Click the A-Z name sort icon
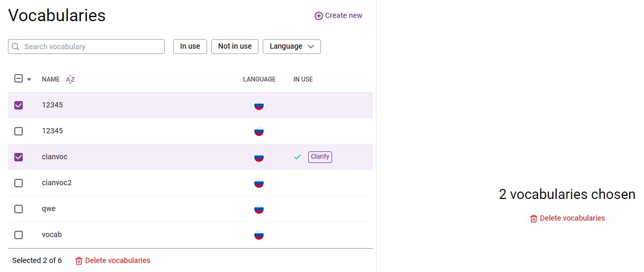The image size is (644, 272). tap(70, 79)
